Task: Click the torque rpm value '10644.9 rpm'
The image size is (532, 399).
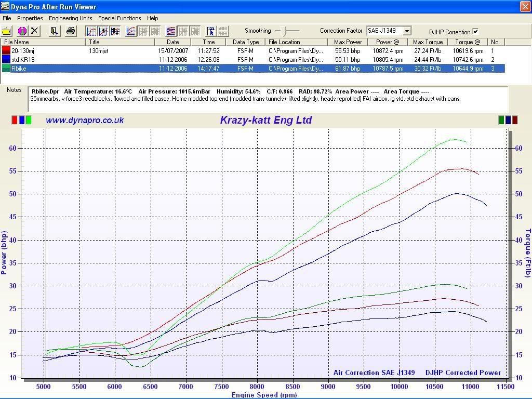Action: point(468,69)
